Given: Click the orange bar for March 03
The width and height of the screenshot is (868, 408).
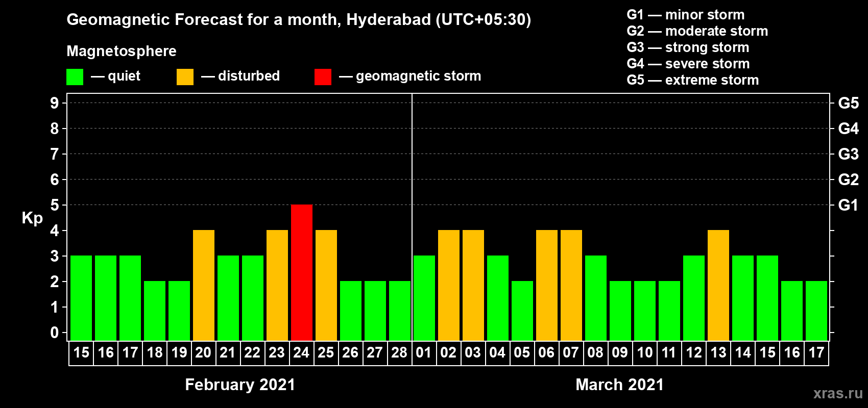Looking at the screenshot, I should [473, 285].
